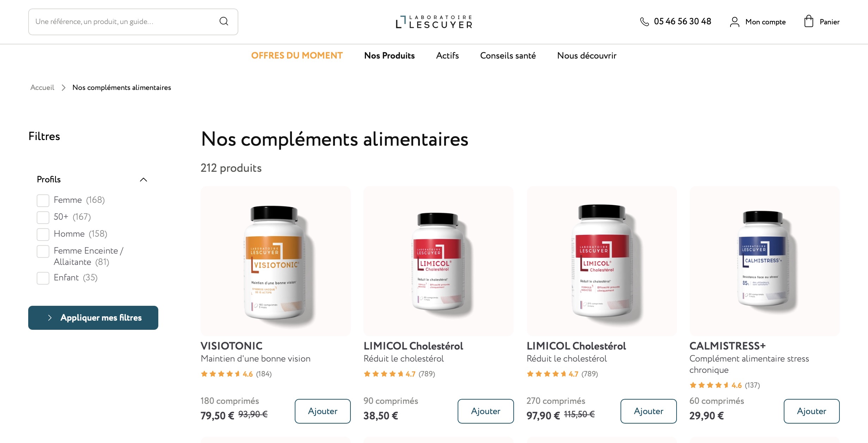Click the search magnifier icon

tap(224, 22)
